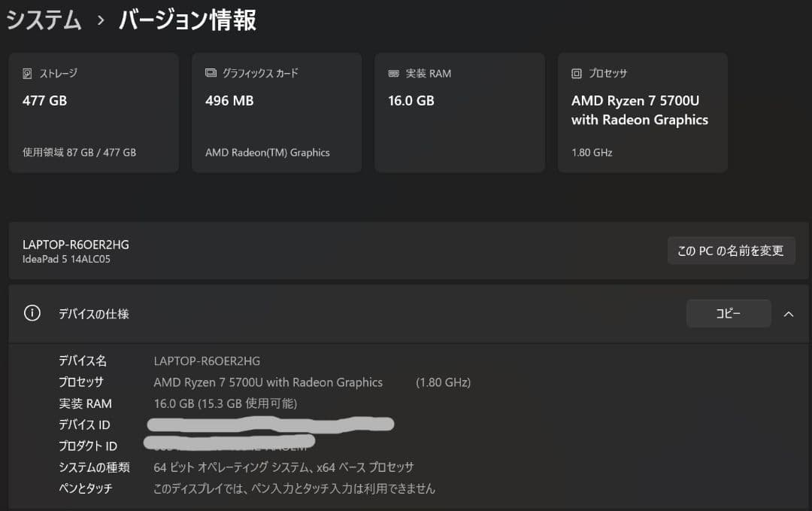Screen dimensions: 812x511
Task: Click the グラフィックス カード icon
Action: (x=212, y=73)
